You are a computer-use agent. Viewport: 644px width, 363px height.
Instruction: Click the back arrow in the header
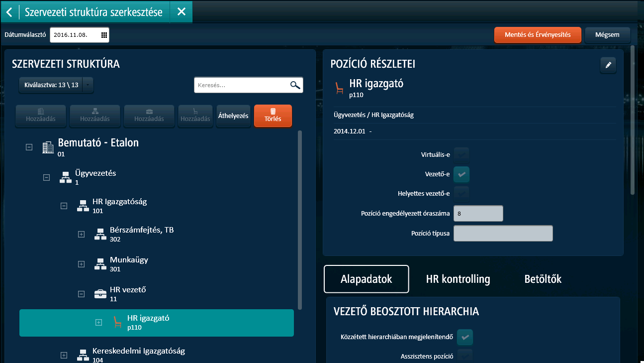[x=9, y=12]
